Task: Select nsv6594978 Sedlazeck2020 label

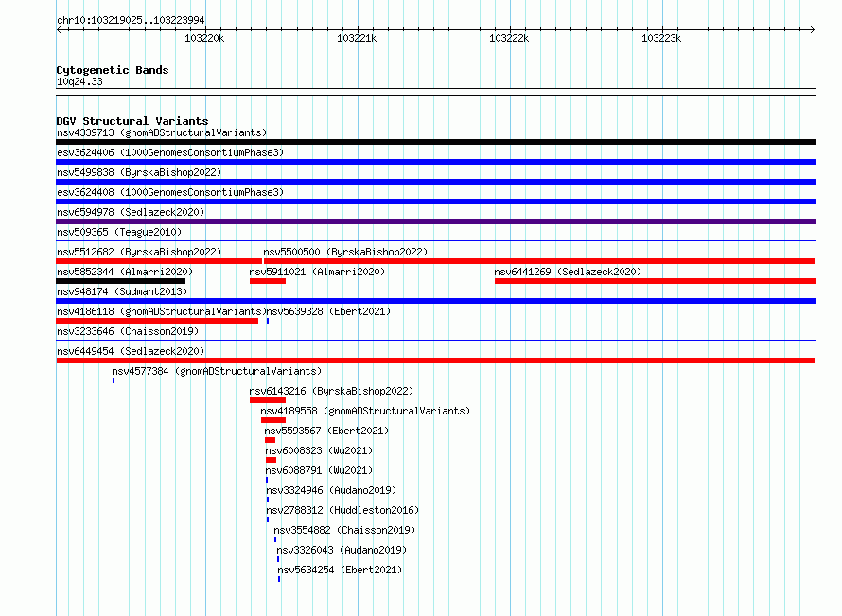Action: point(131,212)
